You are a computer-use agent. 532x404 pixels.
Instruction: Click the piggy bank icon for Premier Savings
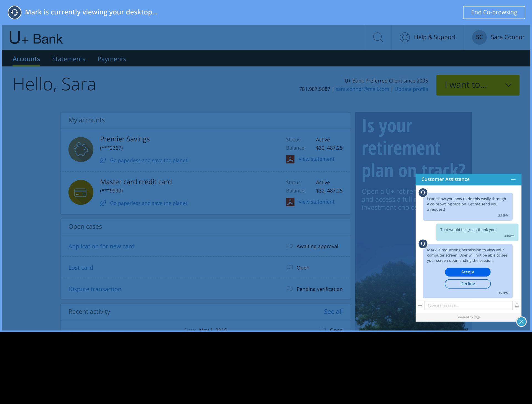(x=81, y=149)
